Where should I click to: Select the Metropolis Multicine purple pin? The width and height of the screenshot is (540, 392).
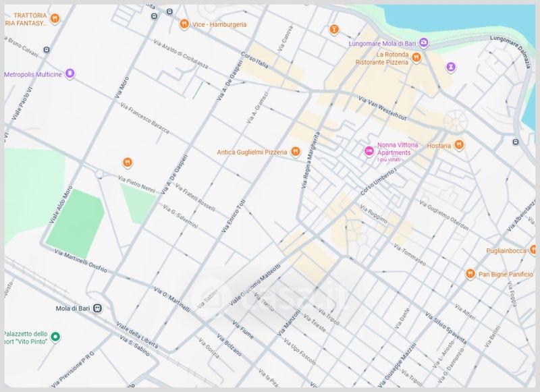(x=70, y=74)
